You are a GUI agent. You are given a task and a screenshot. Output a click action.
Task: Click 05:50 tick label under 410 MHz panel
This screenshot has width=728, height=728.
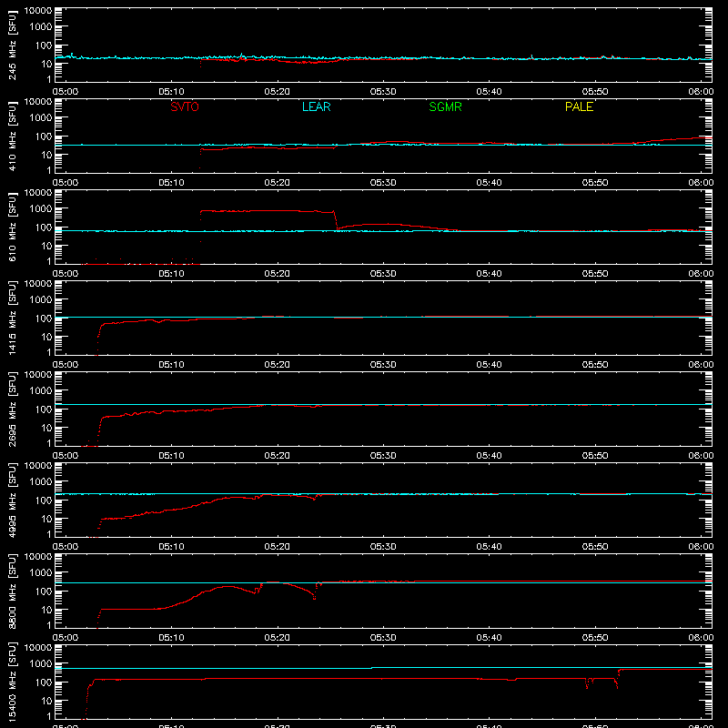[x=595, y=183]
